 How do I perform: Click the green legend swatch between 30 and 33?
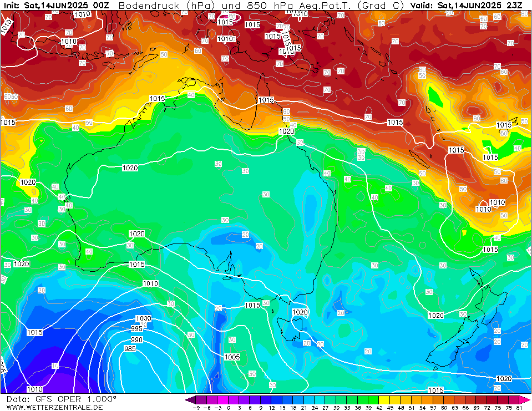click(x=341, y=399)
